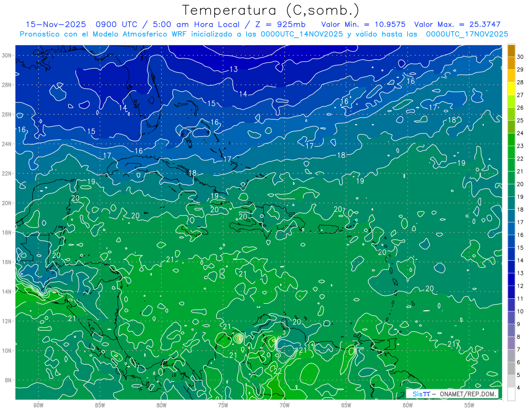532x411 pixels.
Task: Click the color scale value "8"
Action: (519, 337)
